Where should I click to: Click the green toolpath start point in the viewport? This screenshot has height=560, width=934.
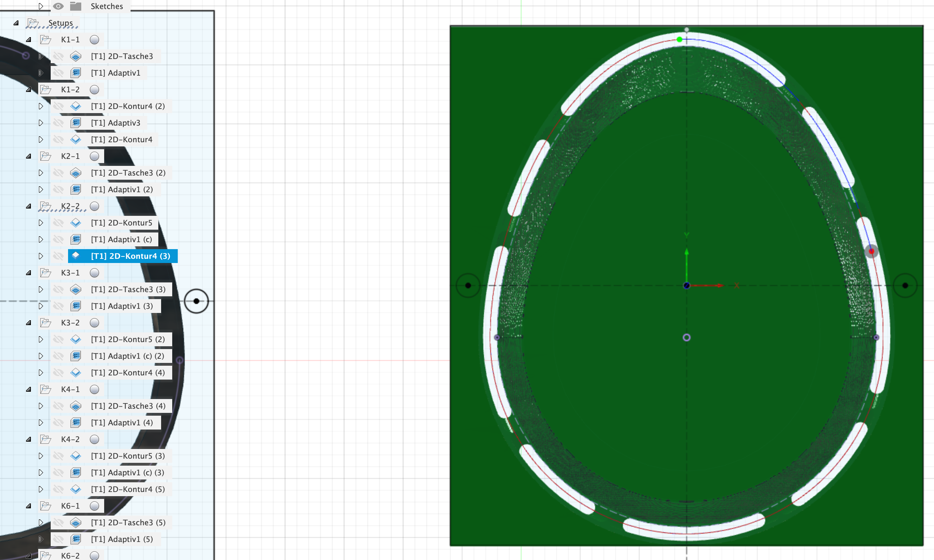point(679,39)
